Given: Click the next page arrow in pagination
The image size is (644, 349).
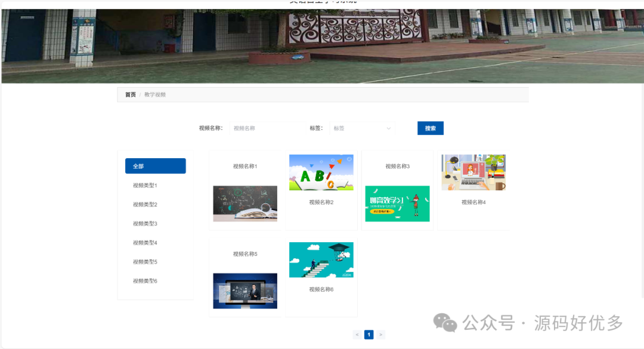Looking at the screenshot, I should click(x=380, y=334).
